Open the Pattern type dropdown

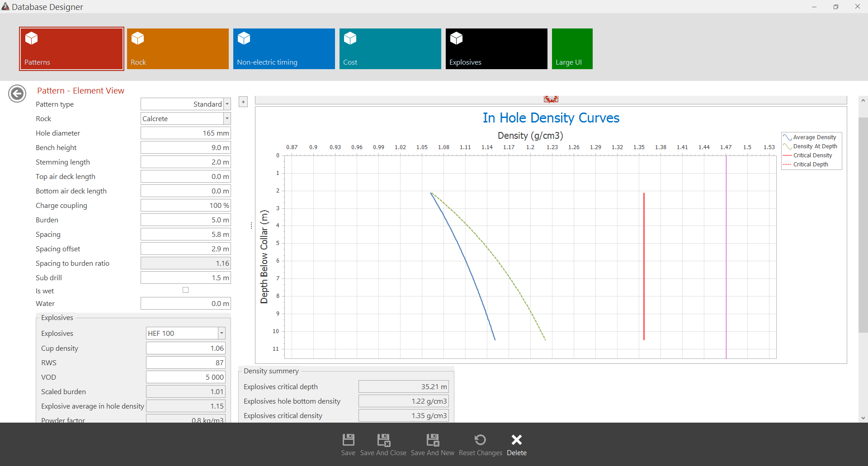click(x=227, y=104)
